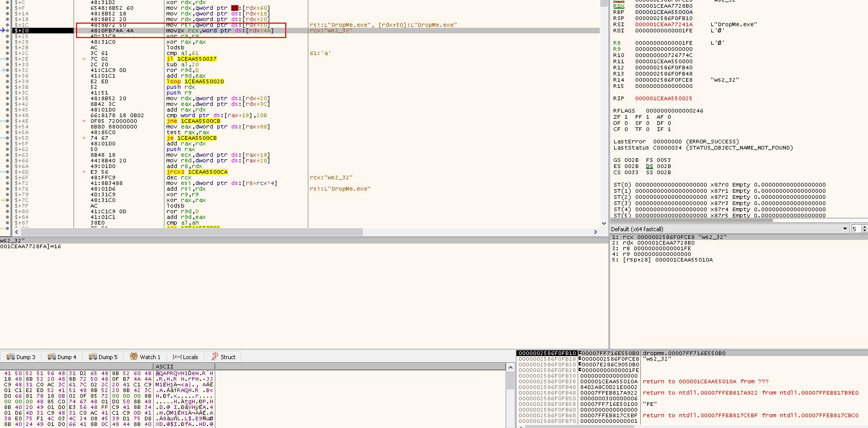868x428 pixels.
Task: Click the disassembly horizontal scrollbar thumb
Action: (192, 232)
